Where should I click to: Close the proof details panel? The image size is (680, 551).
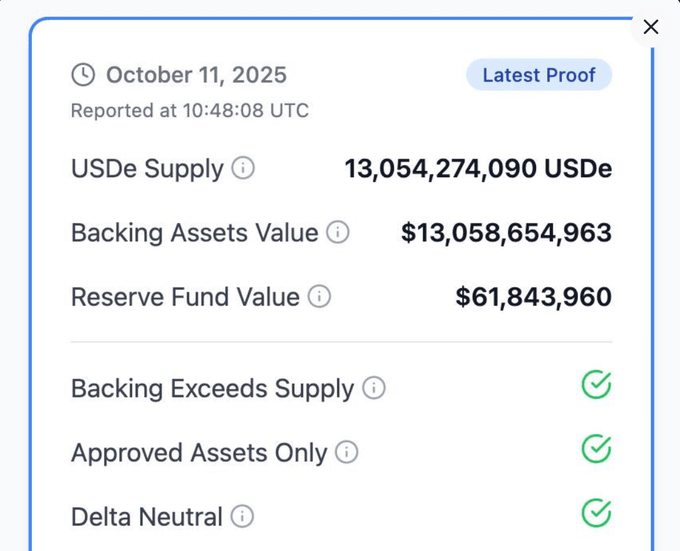651,27
